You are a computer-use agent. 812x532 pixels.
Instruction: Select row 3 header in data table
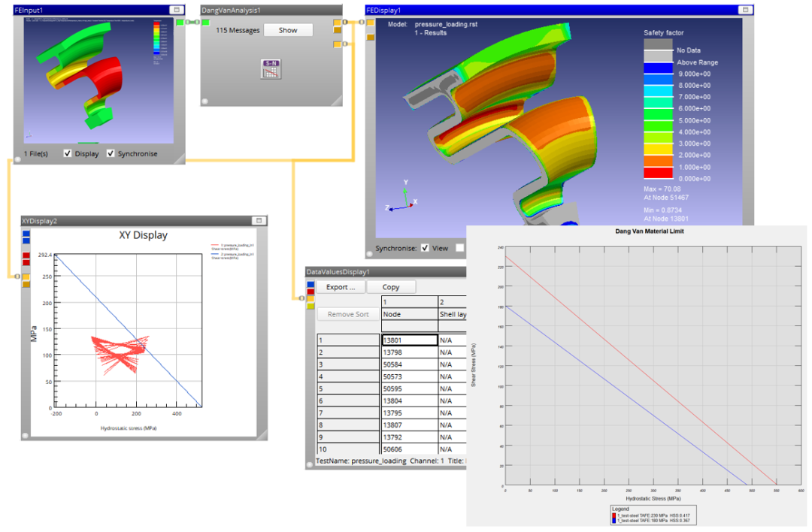(348, 364)
